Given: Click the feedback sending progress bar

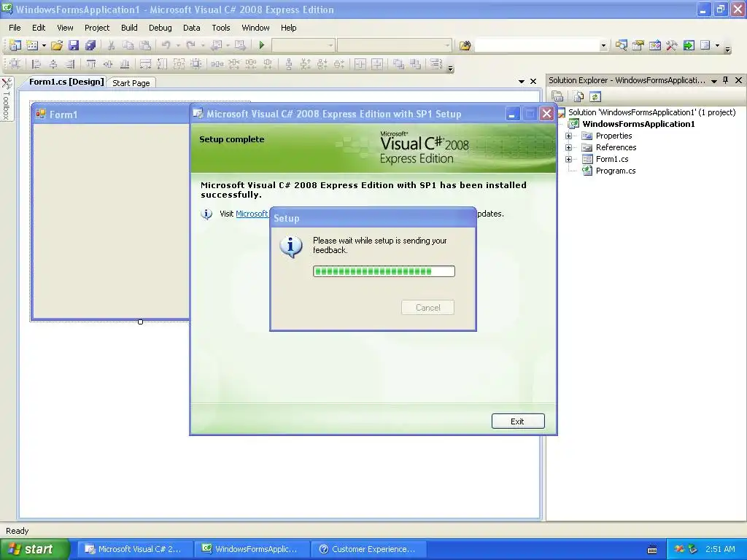Looking at the screenshot, I should (x=384, y=271).
